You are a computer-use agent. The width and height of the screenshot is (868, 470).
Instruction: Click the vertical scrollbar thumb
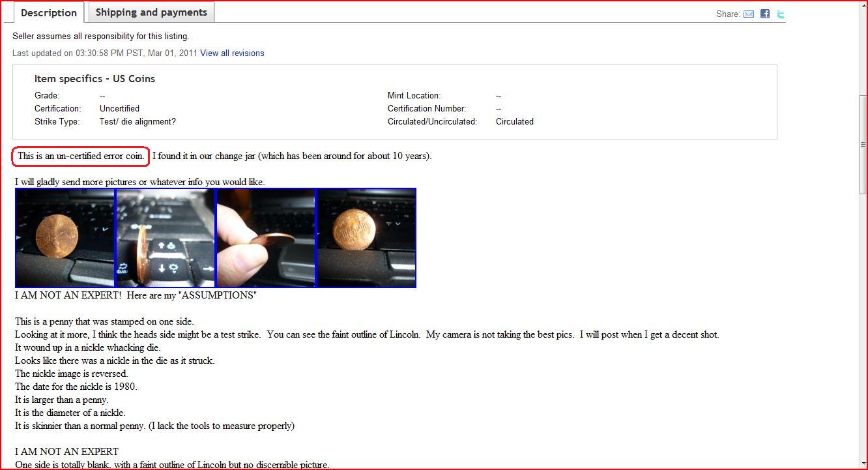(863, 145)
